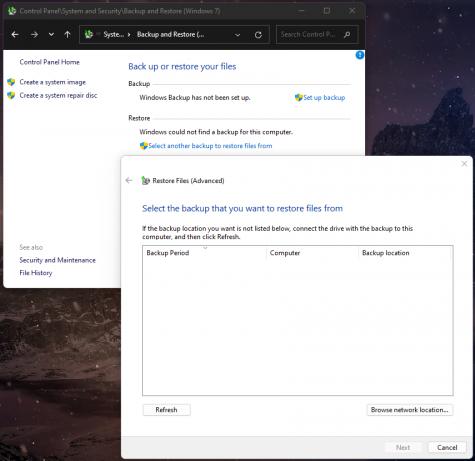Go up one level in Control Panel
The height and width of the screenshot is (461, 475).
click(x=67, y=34)
